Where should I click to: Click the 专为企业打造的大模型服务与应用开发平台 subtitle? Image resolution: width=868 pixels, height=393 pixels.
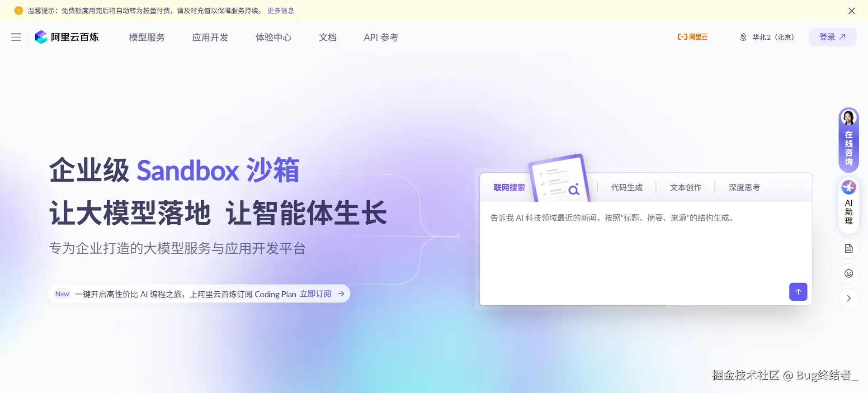tap(177, 248)
